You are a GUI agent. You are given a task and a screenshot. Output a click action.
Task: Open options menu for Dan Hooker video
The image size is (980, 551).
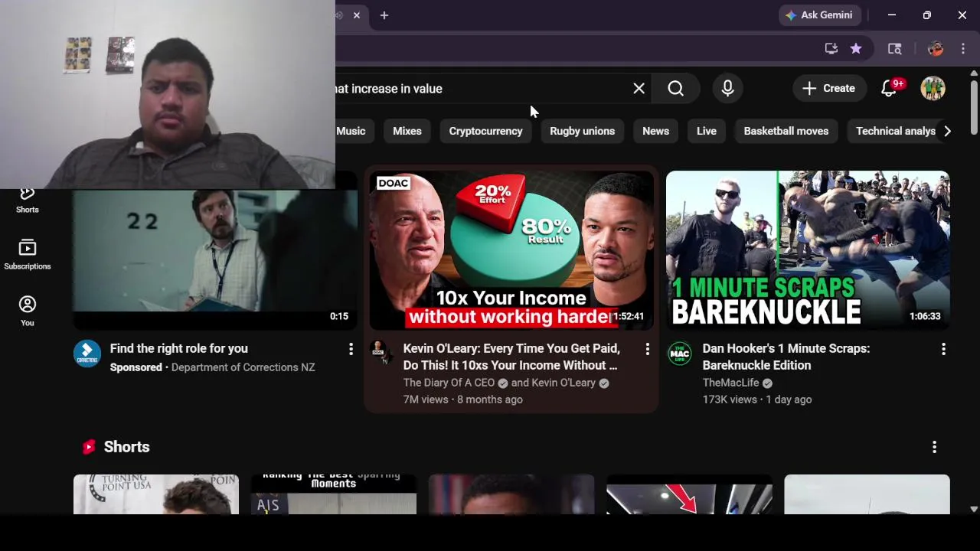(x=943, y=349)
